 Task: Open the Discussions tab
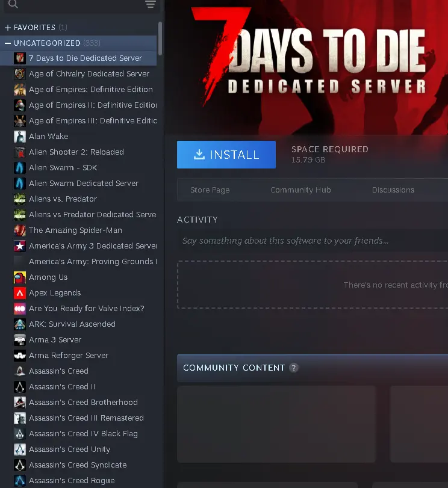(393, 190)
